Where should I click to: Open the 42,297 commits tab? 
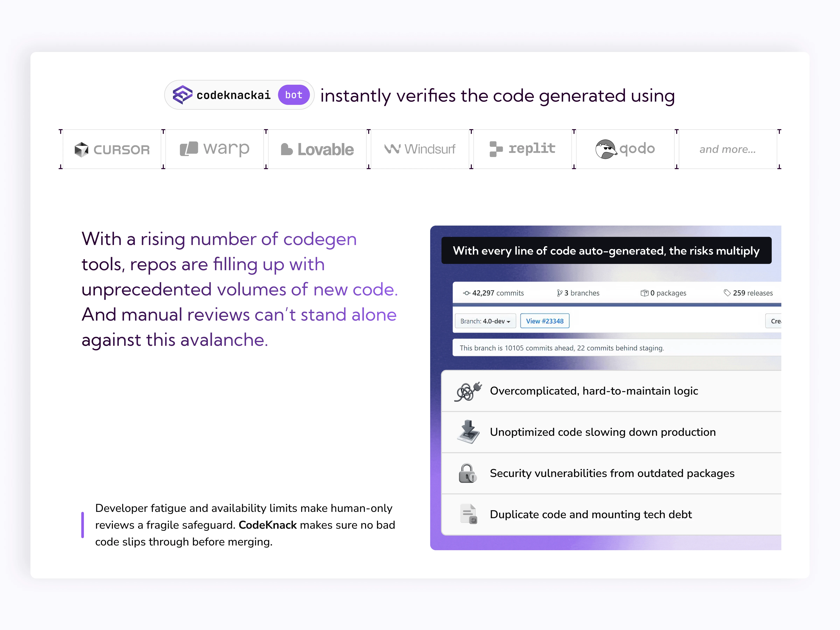coord(493,293)
